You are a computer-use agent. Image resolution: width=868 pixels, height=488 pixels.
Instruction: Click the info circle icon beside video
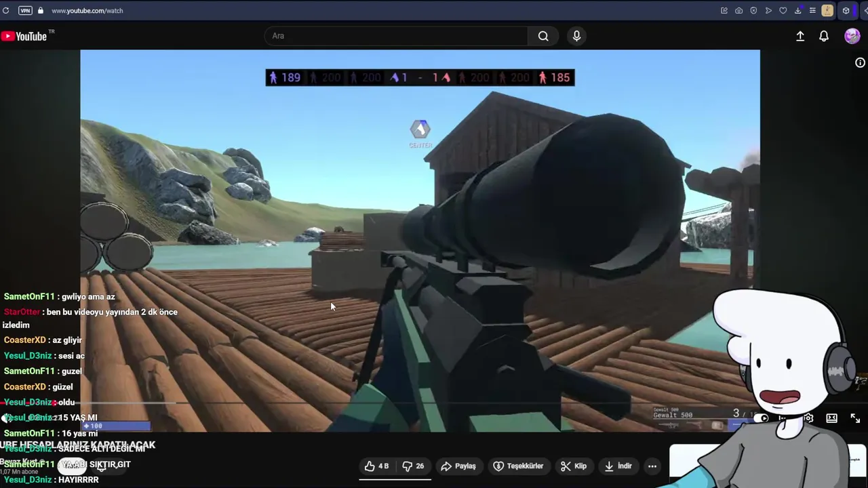click(x=860, y=62)
